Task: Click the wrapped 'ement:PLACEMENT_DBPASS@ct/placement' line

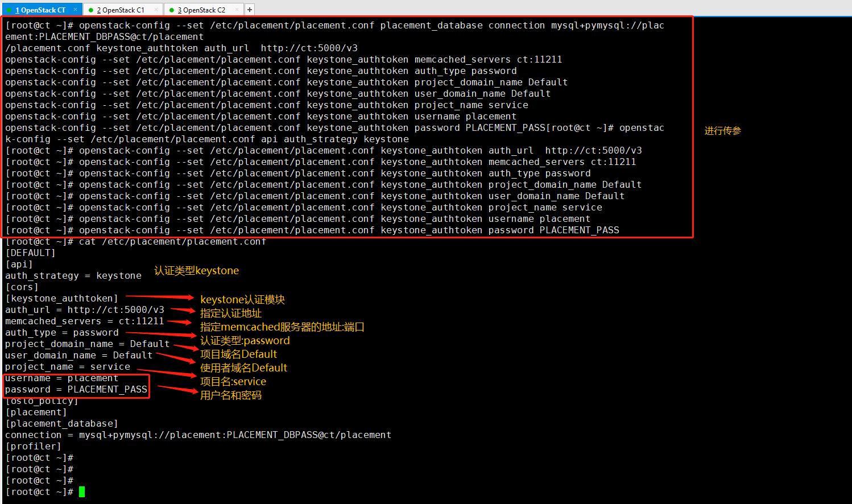Action: pos(105,37)
